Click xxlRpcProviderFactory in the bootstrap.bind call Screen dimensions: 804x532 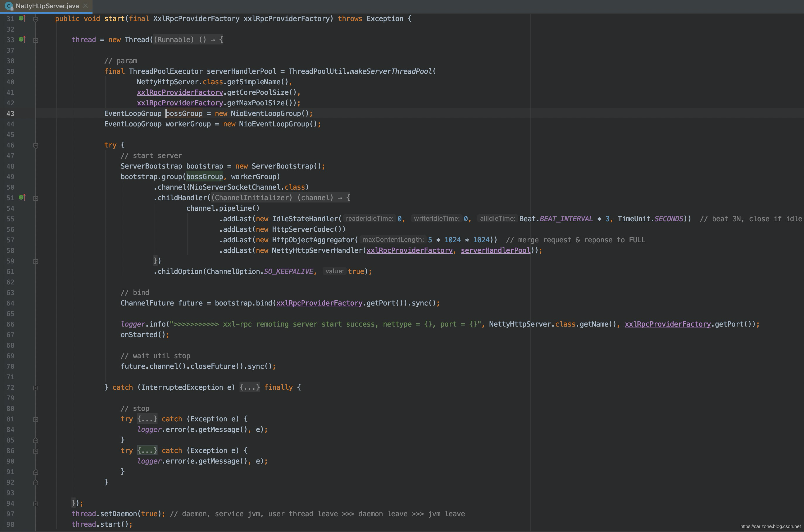(x=319, y=303)
